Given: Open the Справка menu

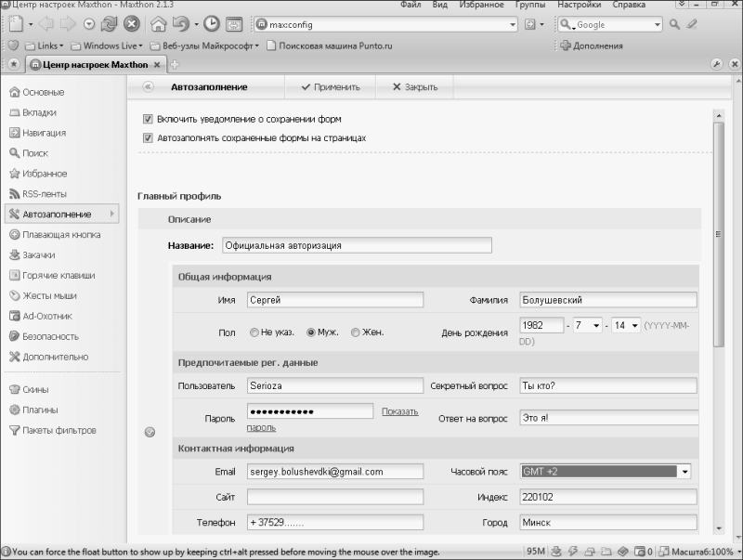Looking at the screenshot, I should click(x=629, y=5).
